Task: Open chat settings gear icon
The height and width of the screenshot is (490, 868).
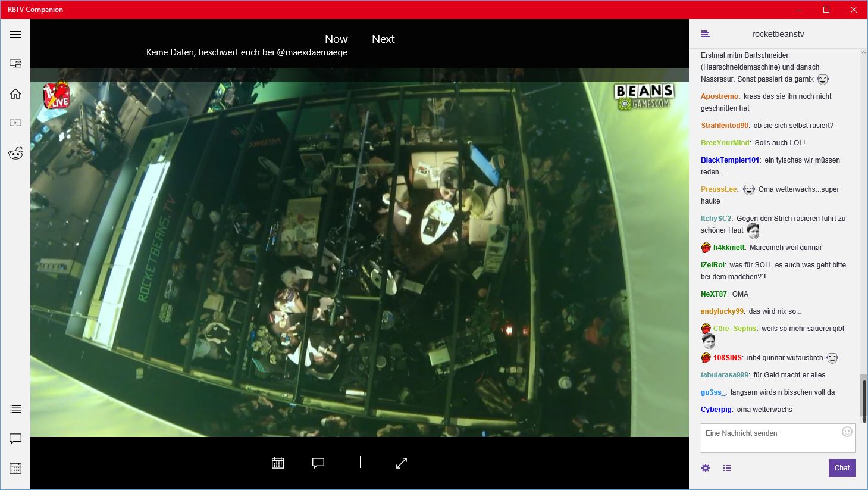Action: click(706, 468)
